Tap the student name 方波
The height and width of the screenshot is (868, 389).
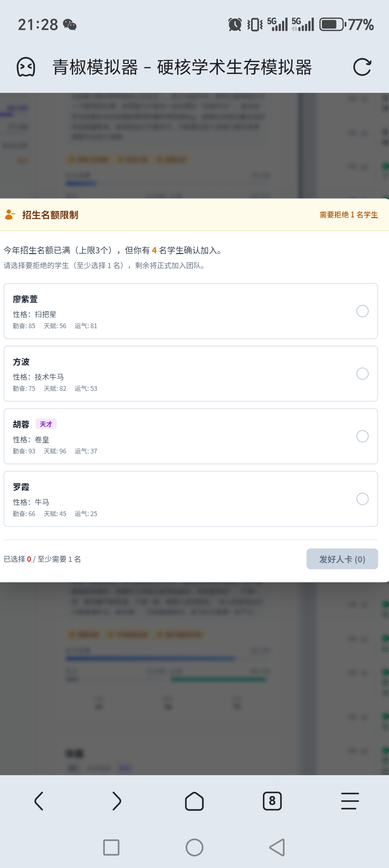pyautogui.click(x=21, y=362)
